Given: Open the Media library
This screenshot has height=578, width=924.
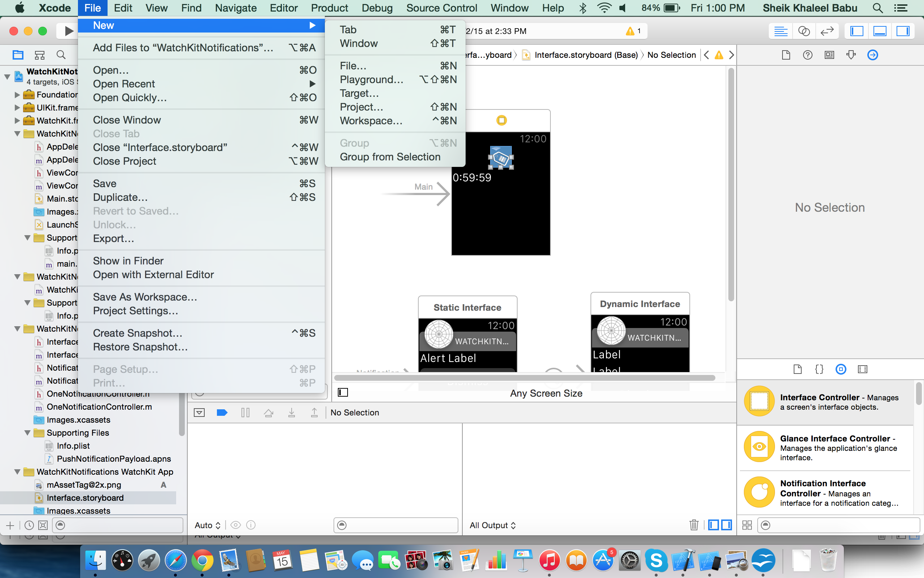Looking at the screenshot, I should pos(863,369).
